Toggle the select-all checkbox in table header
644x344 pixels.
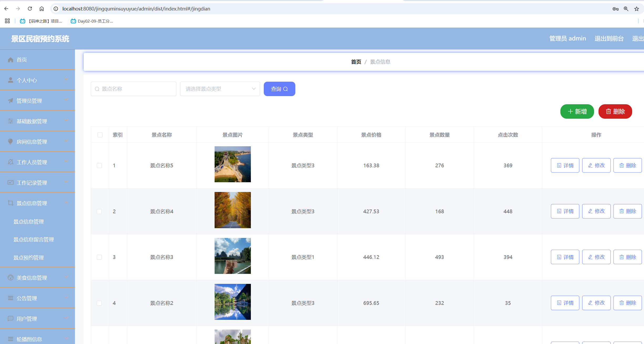(100, 135)
